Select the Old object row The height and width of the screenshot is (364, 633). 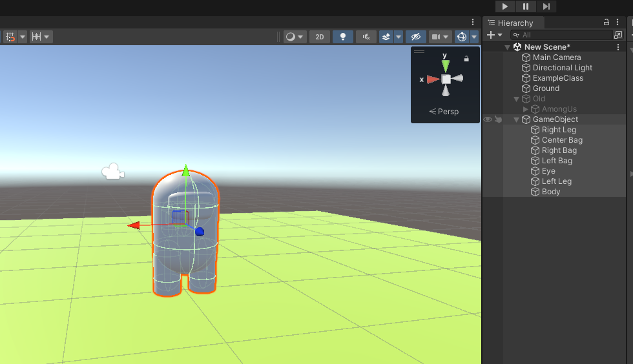pos(539,99)
